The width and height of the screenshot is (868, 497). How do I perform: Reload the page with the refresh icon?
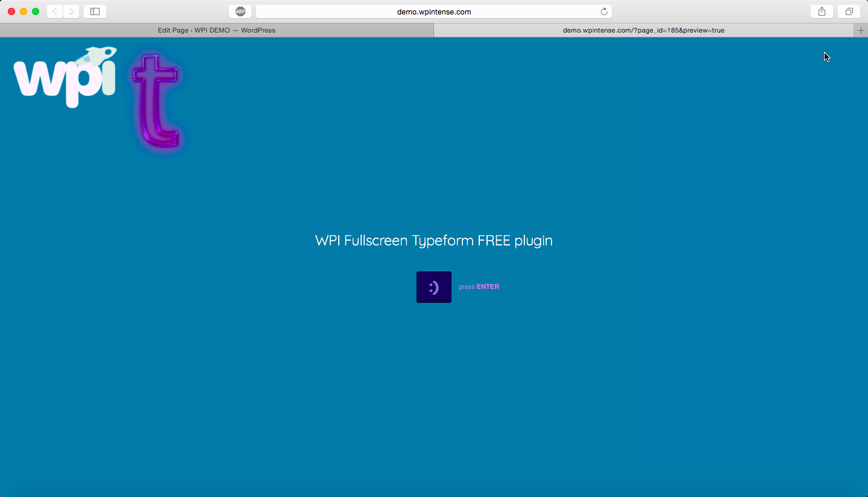pos(604,11)
